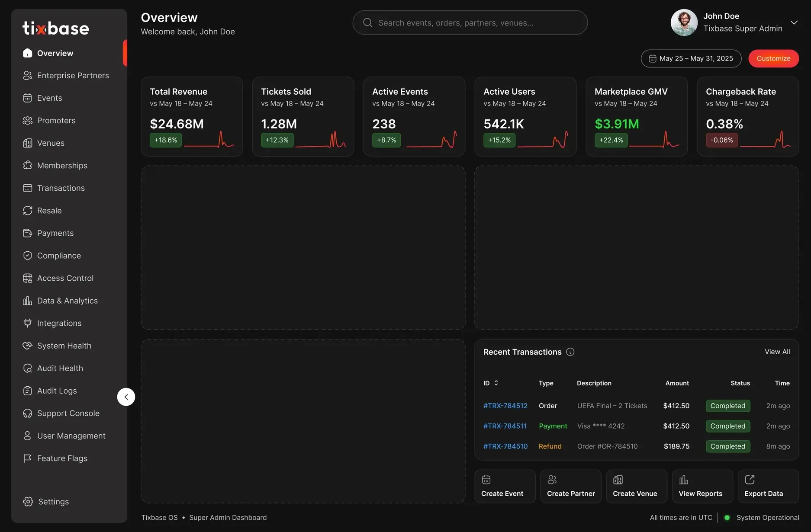
Task: Collapse the sidebar with the arrow button
Action: click(126, 397)
